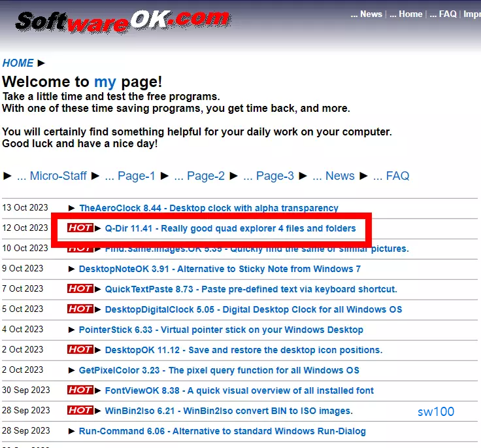Click the HOT badge beside FontViewOK 8.38
The height and width of the screenshot is (448, 481).
tap(80, 390)
